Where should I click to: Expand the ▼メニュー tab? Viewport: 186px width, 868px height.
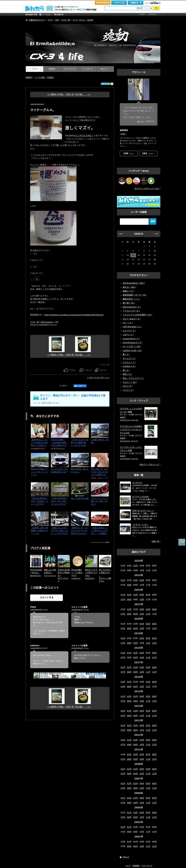105,69
